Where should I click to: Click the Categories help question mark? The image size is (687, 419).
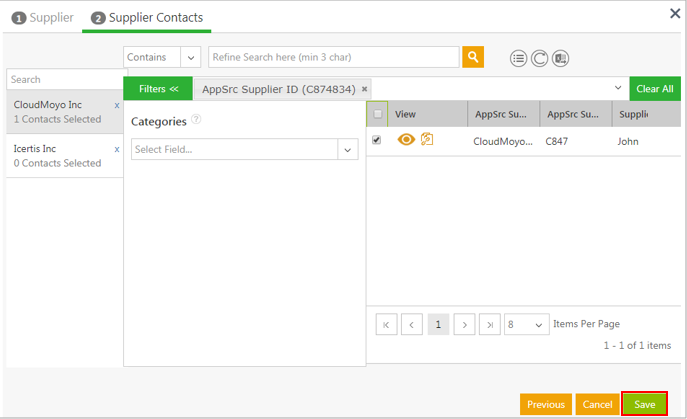(196, 119)
